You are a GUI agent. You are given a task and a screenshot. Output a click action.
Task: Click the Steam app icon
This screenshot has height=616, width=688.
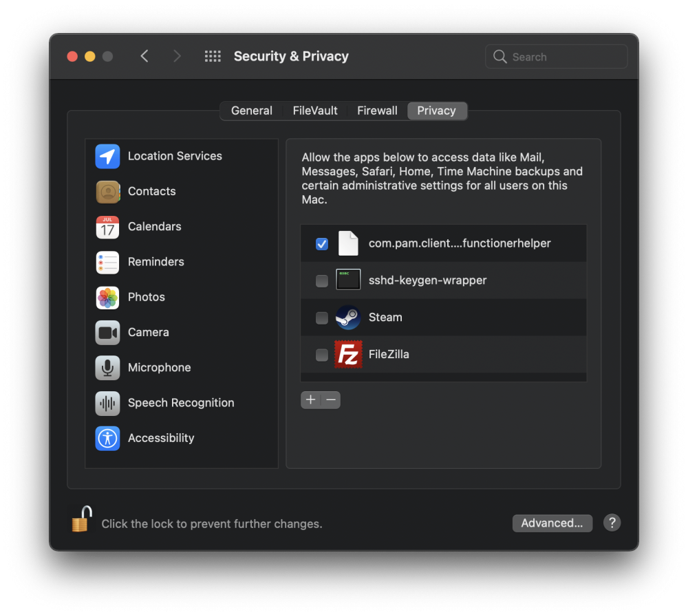coord(348,317)
